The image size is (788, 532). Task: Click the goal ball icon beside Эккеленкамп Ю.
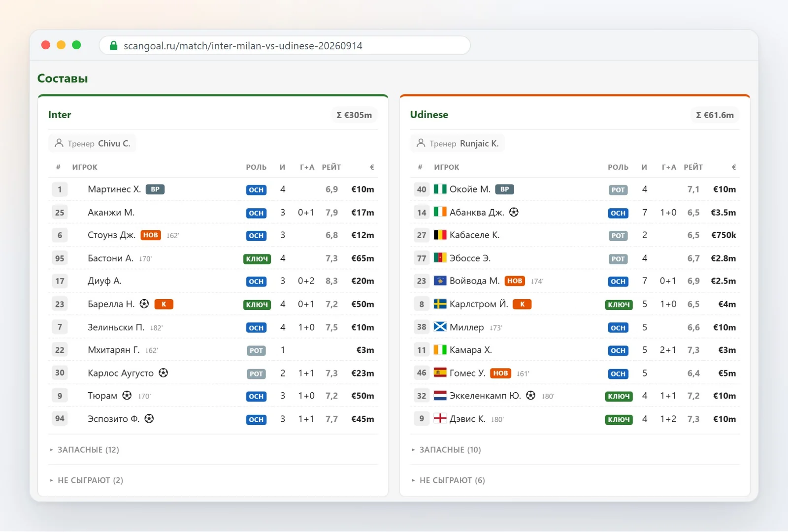[530, 395]
